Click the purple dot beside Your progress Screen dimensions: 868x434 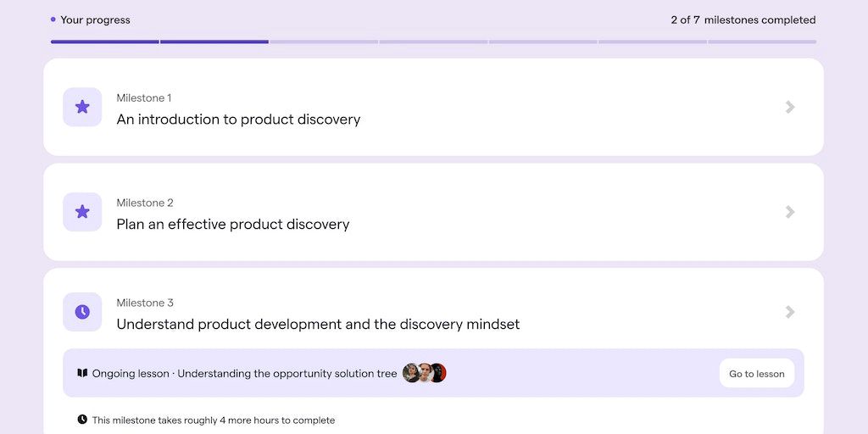[x=53, y=19]
